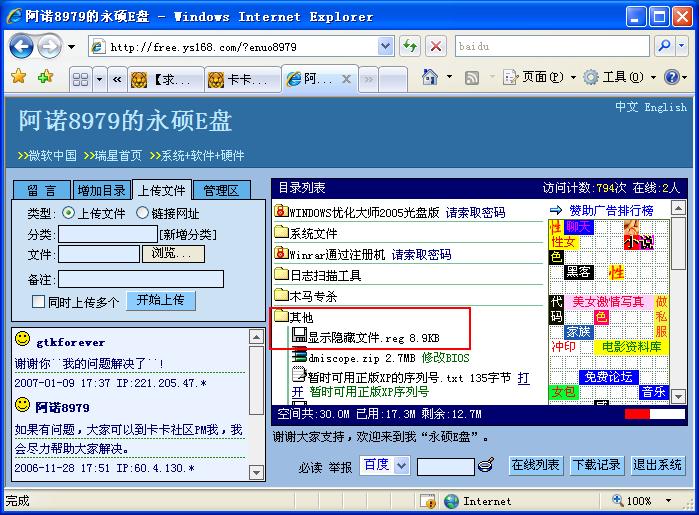Check the 同时上传多个 checkbox
This screenshot has height=515, width=699.
click(x=38, y=301)
